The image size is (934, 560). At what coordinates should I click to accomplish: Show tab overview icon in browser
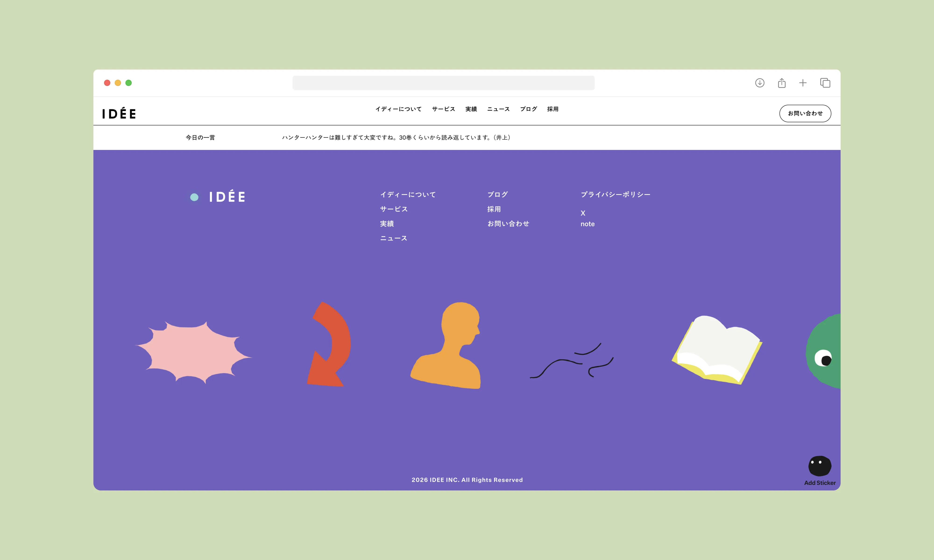825,83
